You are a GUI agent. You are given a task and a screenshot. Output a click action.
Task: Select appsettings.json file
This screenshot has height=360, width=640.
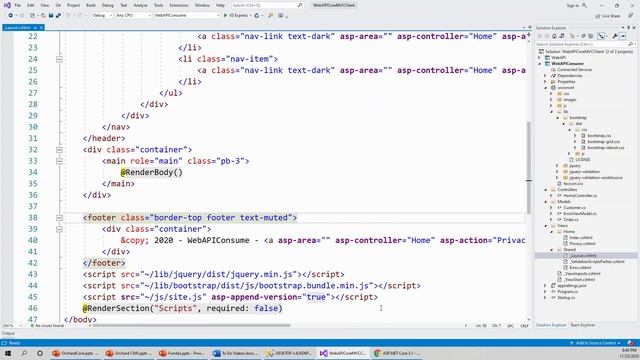(x=572, y=286)
